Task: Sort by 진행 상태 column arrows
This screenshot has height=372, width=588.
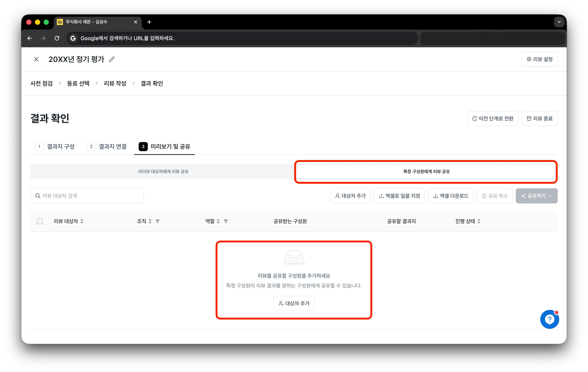Action: coord(479,221)
